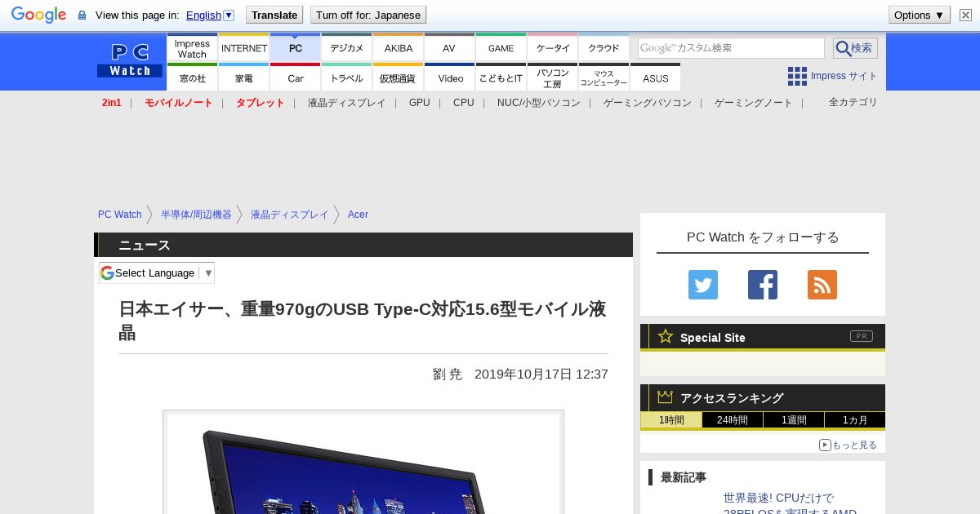Open the AKIBA site tab
The image size is (980, 514).
pyautogui.click(x=398, y=48)
